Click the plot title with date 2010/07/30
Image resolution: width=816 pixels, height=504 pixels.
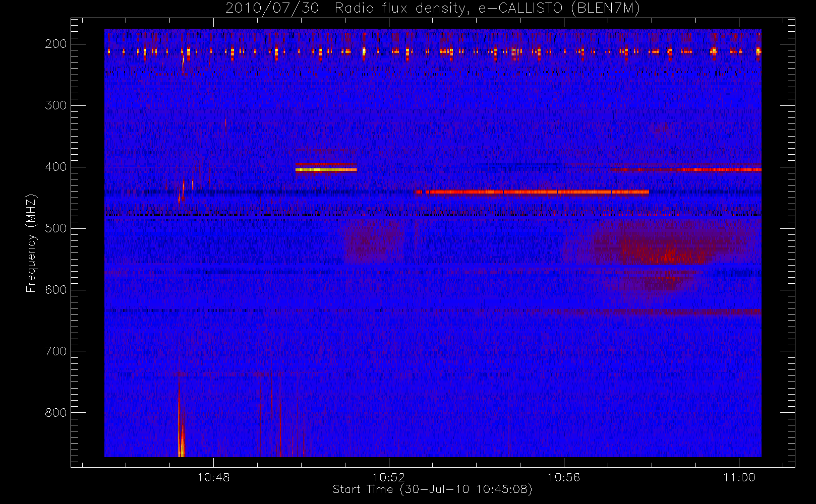point(433,8)
